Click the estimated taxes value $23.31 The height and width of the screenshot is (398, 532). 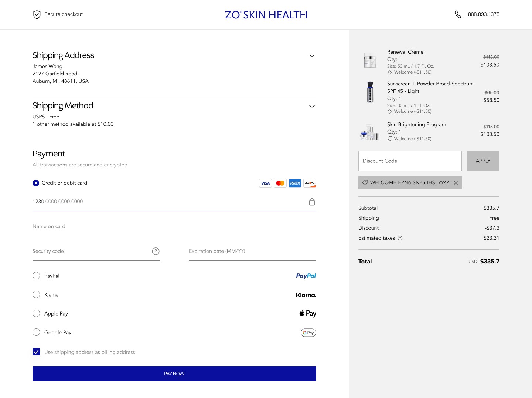491,238
